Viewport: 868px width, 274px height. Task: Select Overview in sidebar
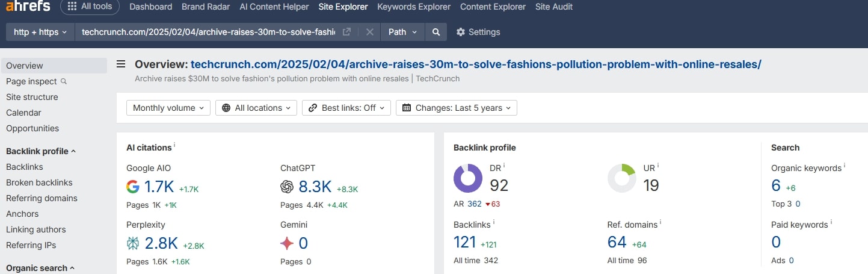(x=54, y=66)
